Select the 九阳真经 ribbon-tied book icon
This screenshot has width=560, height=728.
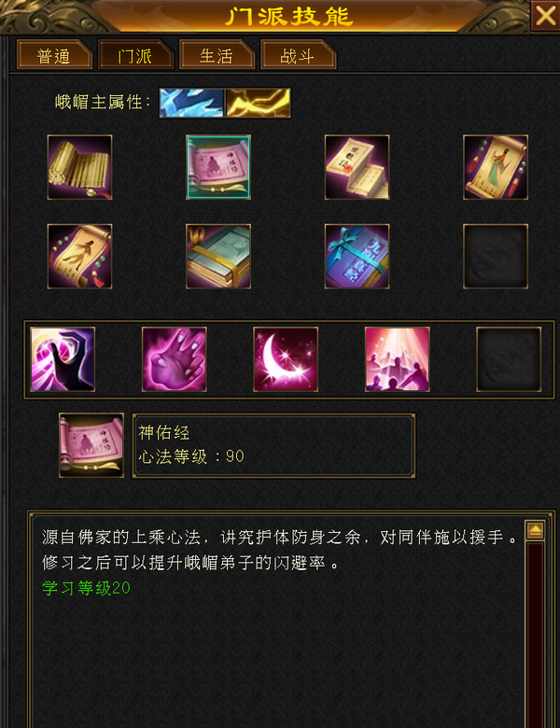[357, 257]
